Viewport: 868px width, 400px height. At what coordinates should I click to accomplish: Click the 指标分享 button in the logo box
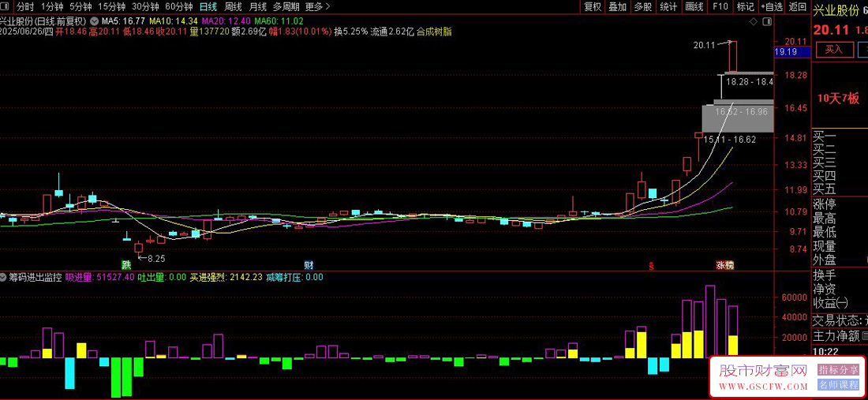(838, 370)
